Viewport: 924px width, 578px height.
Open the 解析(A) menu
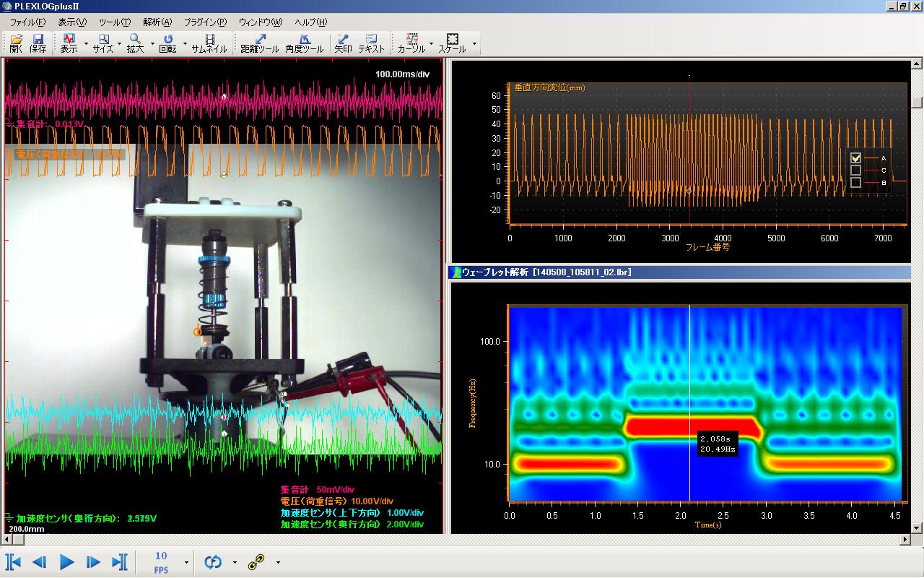click(x=157, y=22)
